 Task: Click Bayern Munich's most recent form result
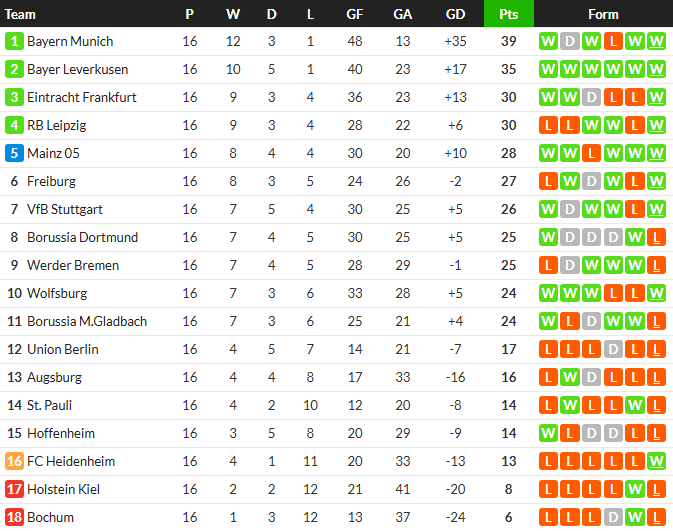click(x=656, y=41)
